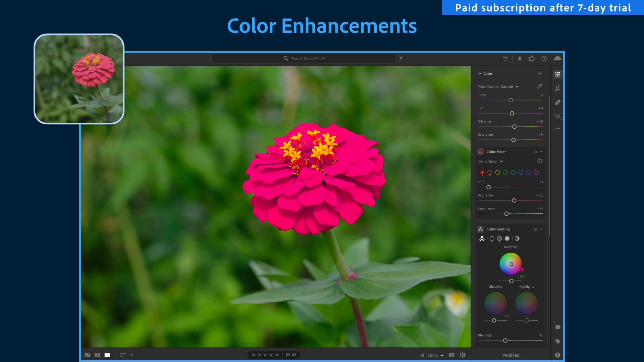The height and width of the screenshot is (362, 644).
Task: Click the orange color channel selector
Action: tap(489, 172)
